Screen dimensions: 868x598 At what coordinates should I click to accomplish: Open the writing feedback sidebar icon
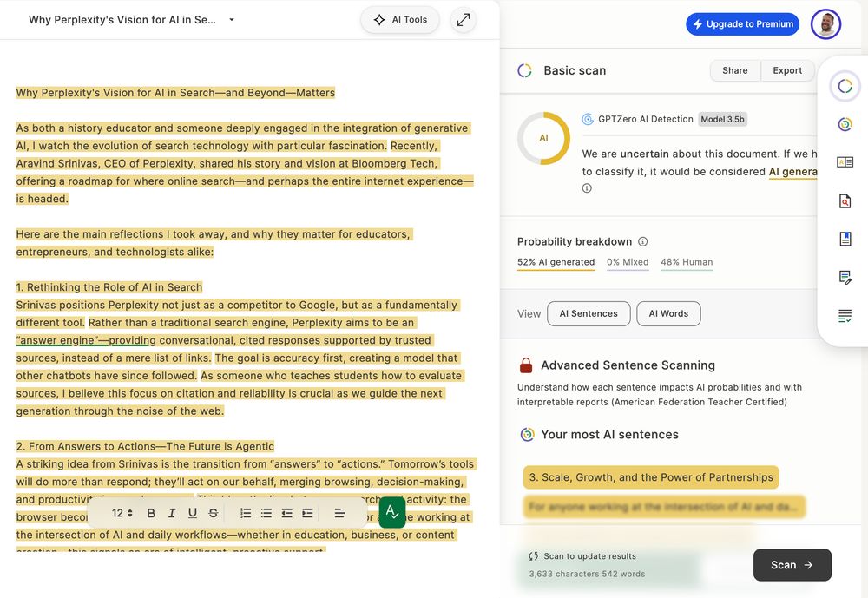point(845,277)
